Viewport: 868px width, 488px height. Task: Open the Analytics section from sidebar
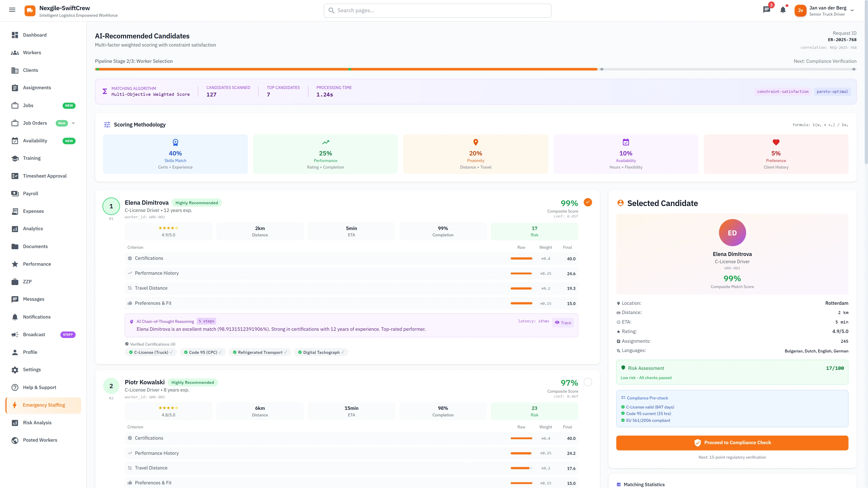pos(15,229)
